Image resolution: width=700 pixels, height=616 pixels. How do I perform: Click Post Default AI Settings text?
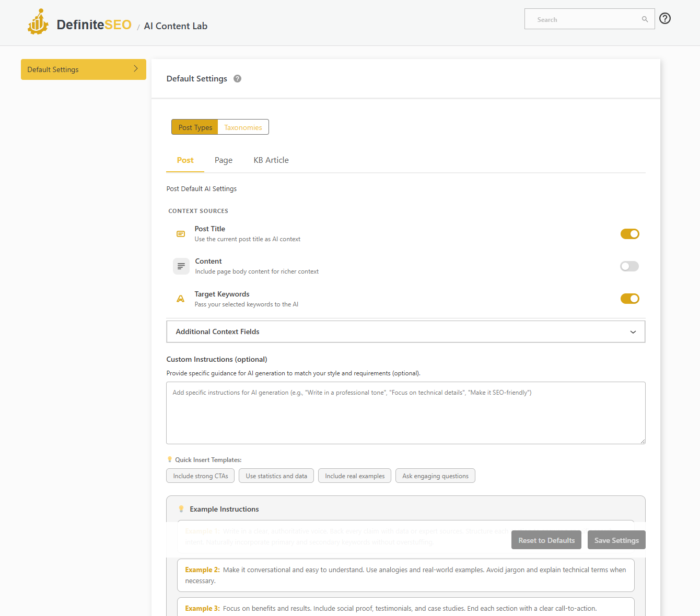coord(202,189)
